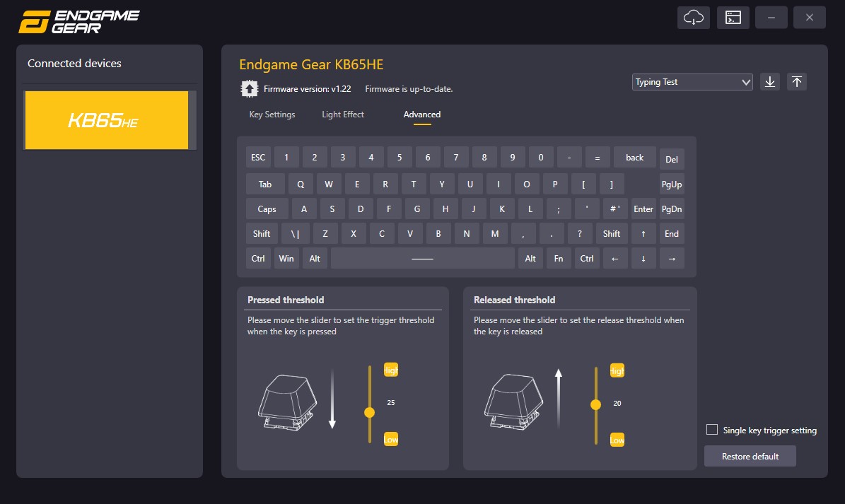Click High label on Released threshold slider
The image size is (845, 504).
point(617,370)
